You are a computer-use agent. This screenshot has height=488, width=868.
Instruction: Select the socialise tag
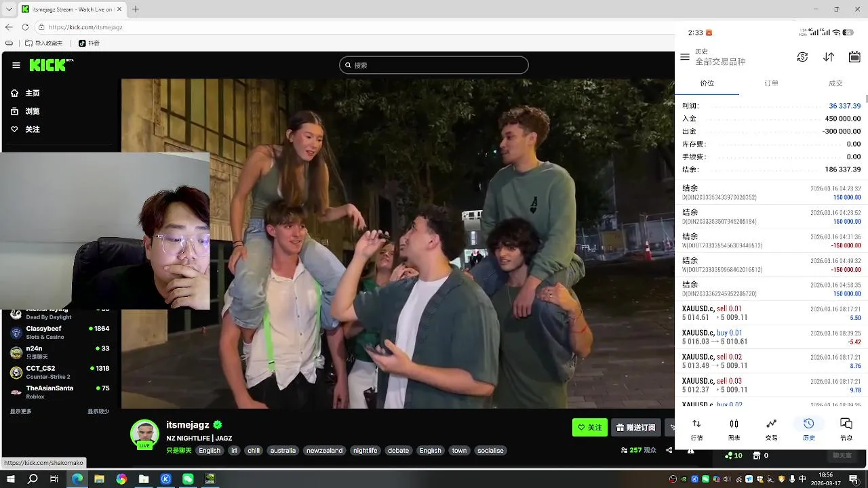(490, 450)
